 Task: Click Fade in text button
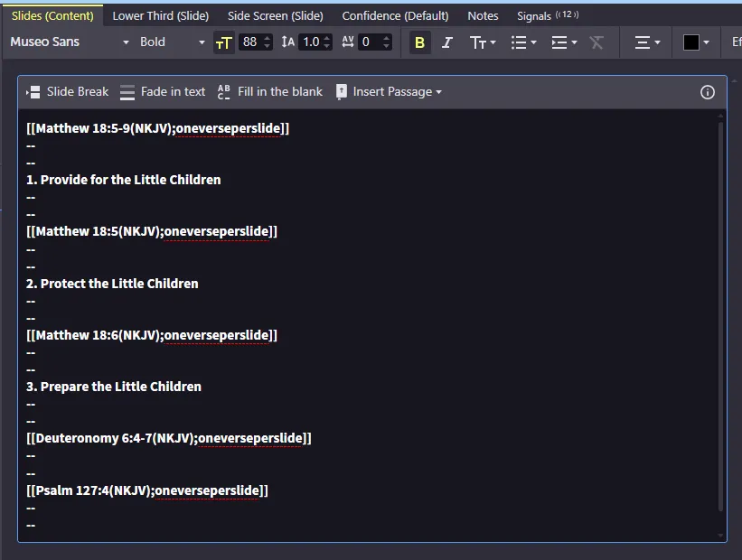163,92
